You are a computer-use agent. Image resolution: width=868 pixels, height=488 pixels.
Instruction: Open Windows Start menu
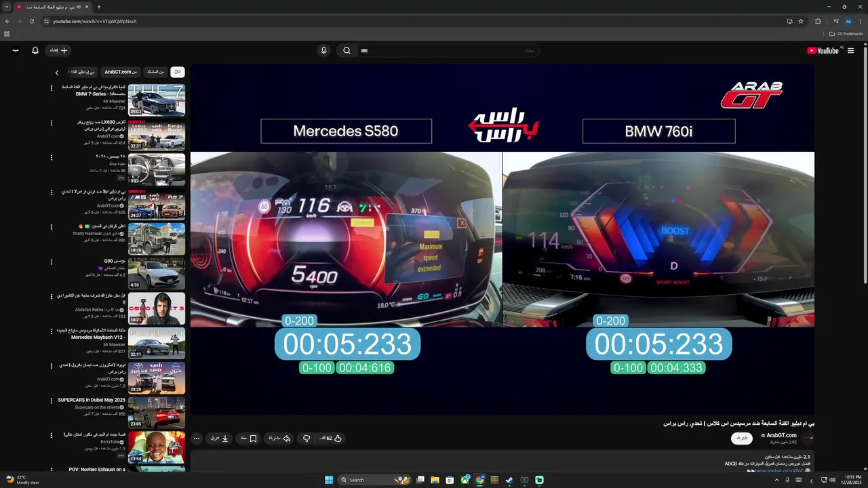329,480
